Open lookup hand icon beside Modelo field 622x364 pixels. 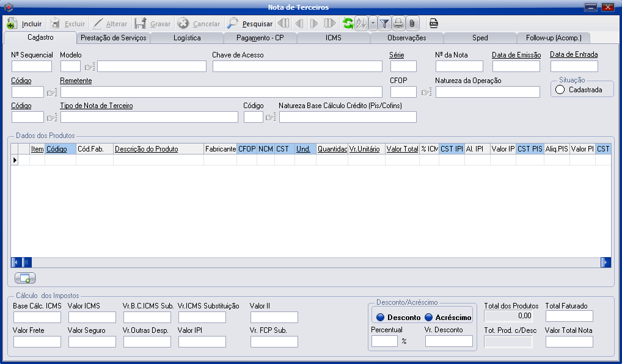pos(89,67)
